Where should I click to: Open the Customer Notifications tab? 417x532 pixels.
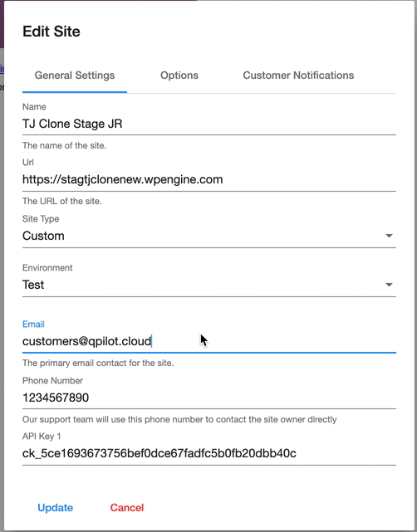(x=298, y=76)
